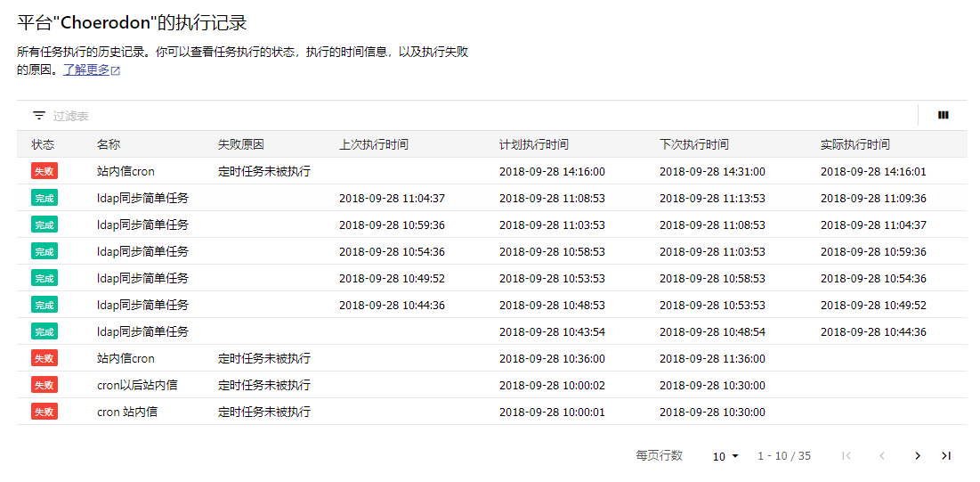This screenshot has height=482, width=980.
Task: Click the external link icon after 了解更多
Action: pyautogui.click(x=115, y=70)
